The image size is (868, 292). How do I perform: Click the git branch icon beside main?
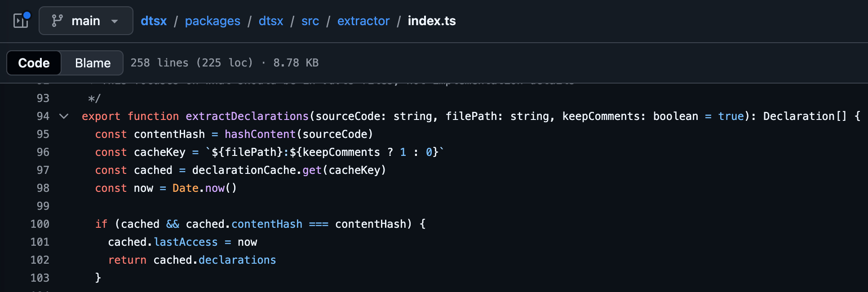(57, 21)
